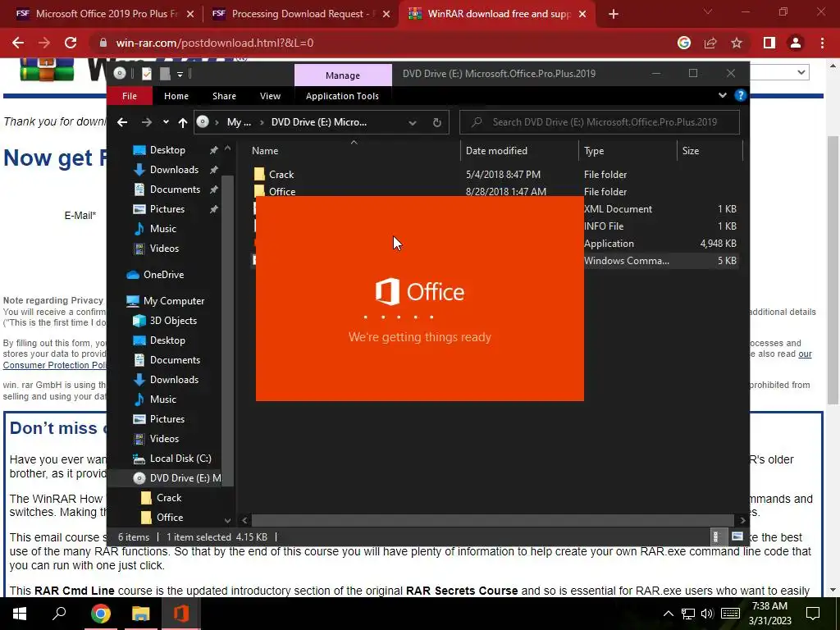Screen dimensions: 840x630
Task: Open a new Chrome tab
Action: click(614, 15)
